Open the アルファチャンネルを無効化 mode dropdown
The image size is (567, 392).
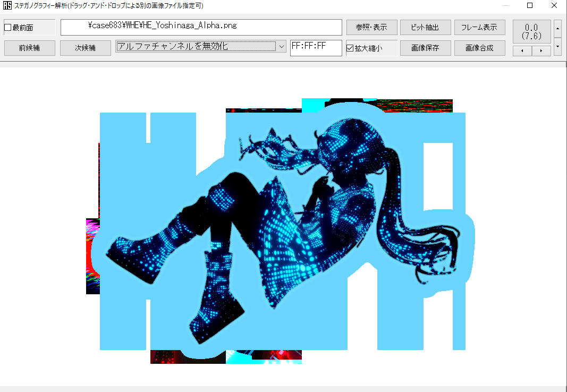[201, 46]
